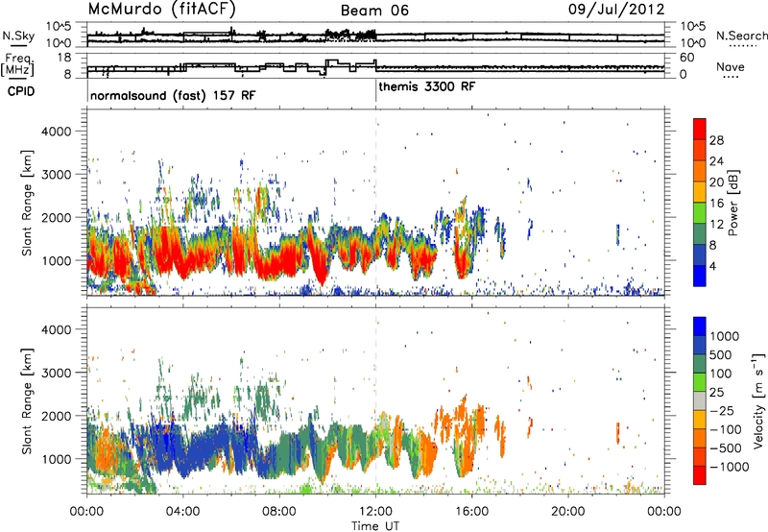Click the '12:00' time tick label

tap(375, 512)
